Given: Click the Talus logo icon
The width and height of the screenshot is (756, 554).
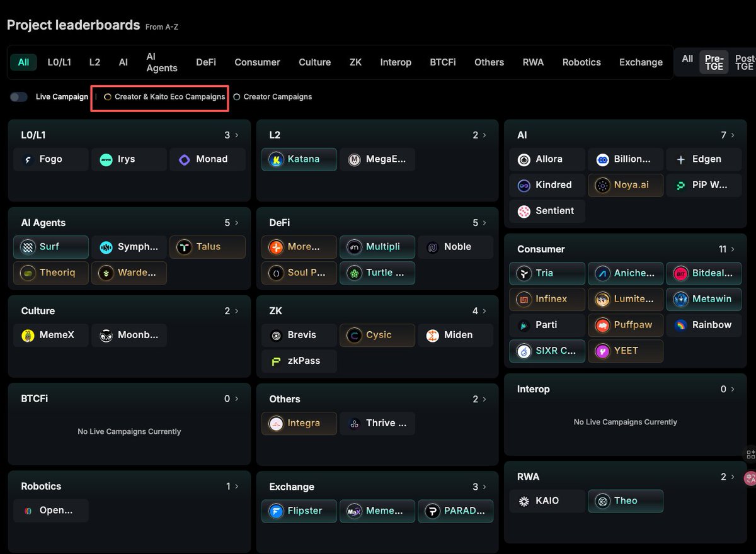Looking at the screenshot, I should [184, 247].
